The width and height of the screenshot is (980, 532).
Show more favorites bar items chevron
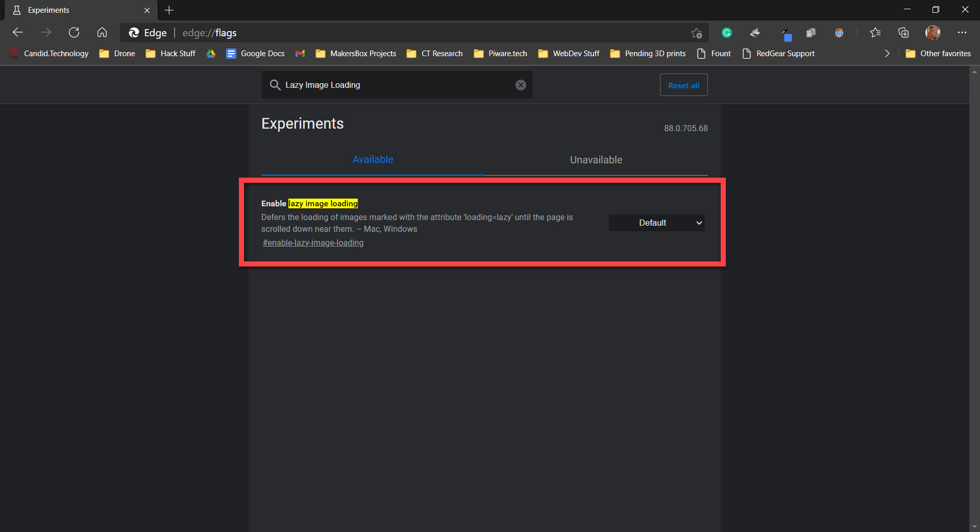887,54
